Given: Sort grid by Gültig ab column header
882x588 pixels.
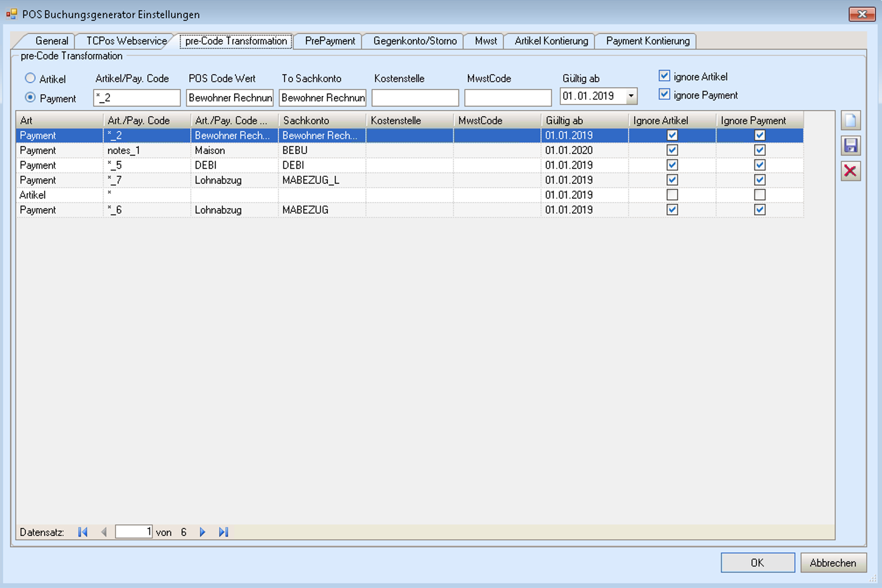Looking at the screenshot, I should point(583,121).
